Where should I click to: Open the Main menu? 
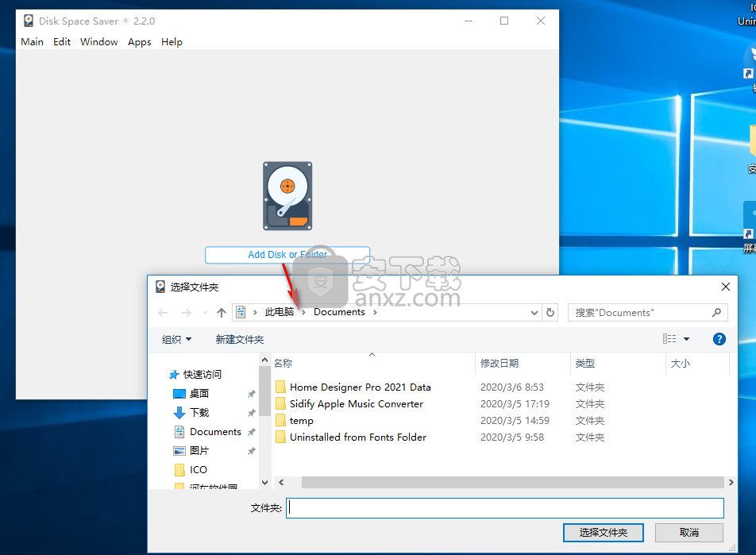coord(32,42)
